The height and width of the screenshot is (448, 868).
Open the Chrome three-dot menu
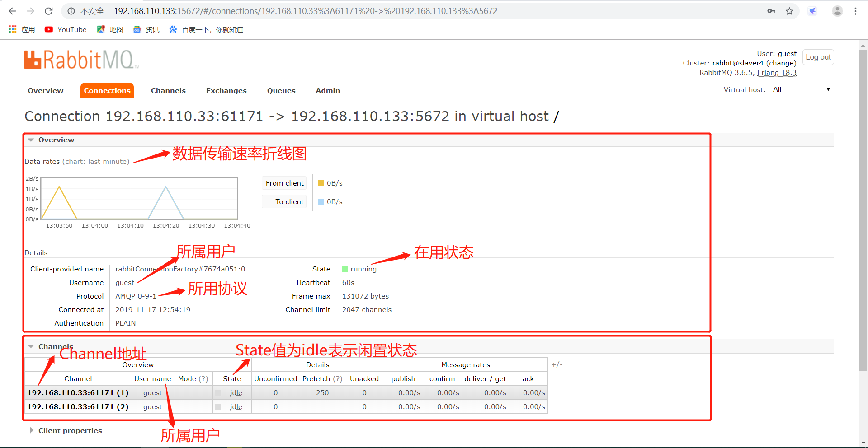pyautogui.click(x=855, y=11)
